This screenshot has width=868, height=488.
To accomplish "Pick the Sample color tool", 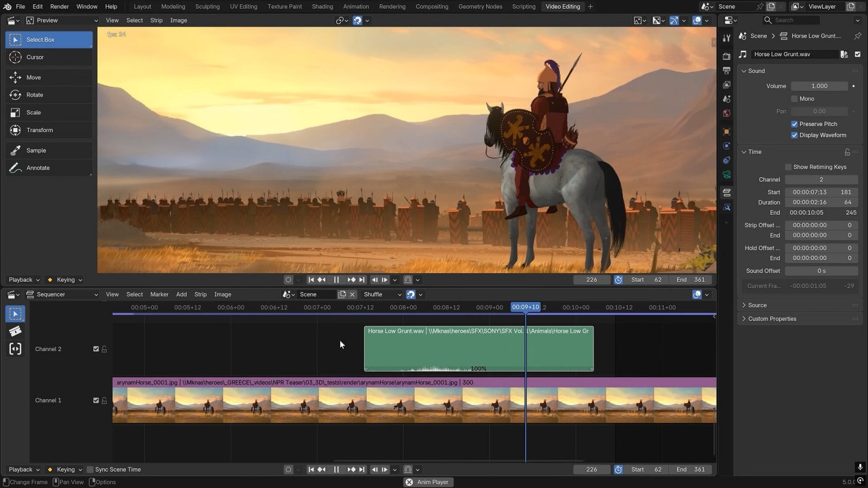I will pyautogui.click(x=36, y=150).
